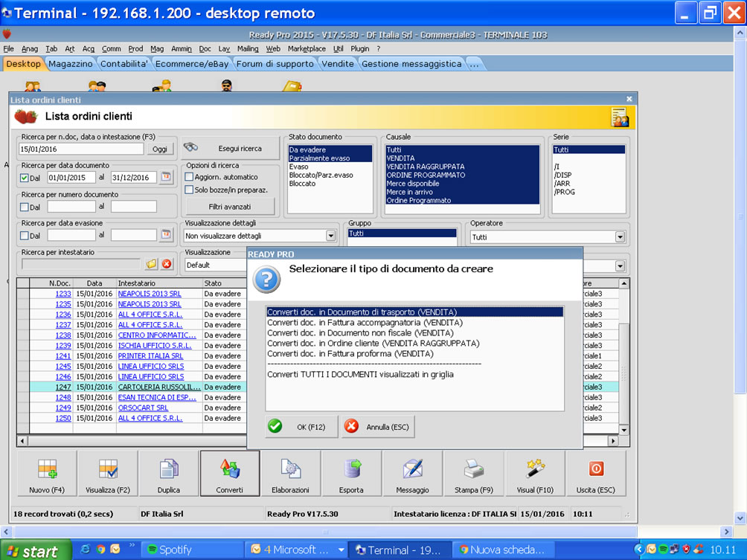Image resolution: width=747 pixels, height=560 pixels.
Task: Confirm with OK (F12)
Action: pyautogui.click(x=301, y=427)
